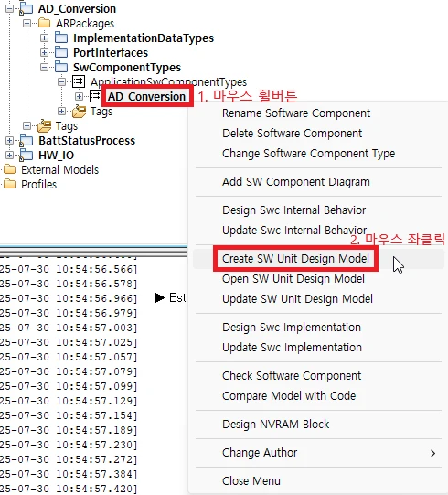Select the ARPackages tree label

coord(85,24)
